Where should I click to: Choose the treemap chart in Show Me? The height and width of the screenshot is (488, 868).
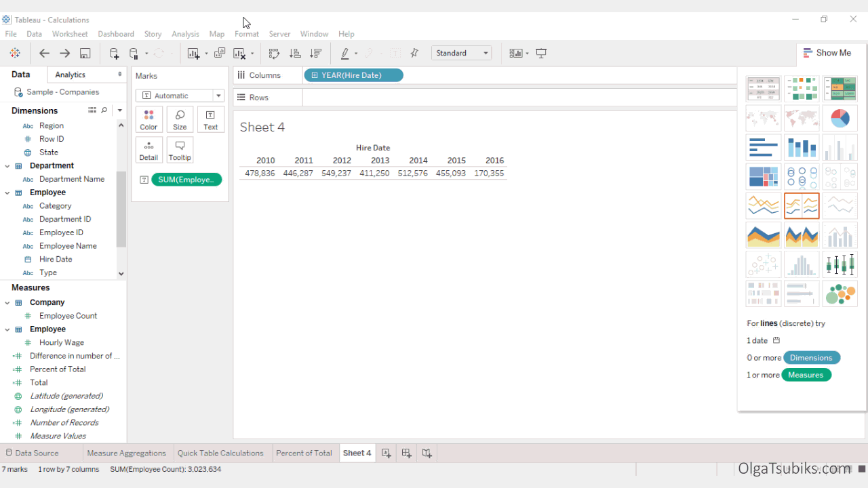(x=764, y=176)
